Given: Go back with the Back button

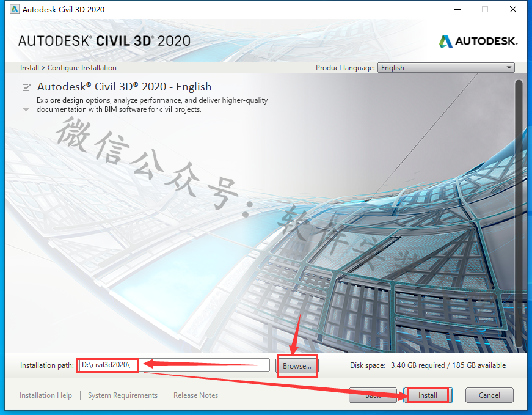Looking at the screenshot, I should tap(373, 395).
